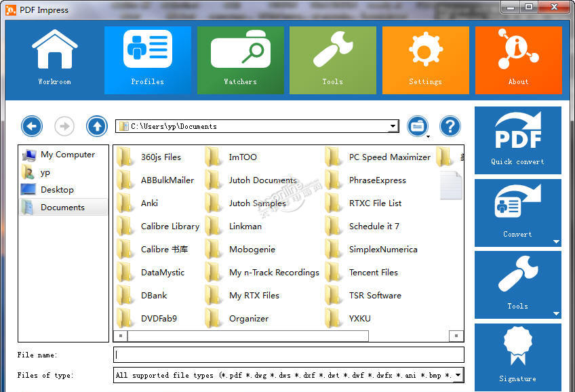Open the About tile
Viewport: 575px width, 392px height.
[518, 60]
